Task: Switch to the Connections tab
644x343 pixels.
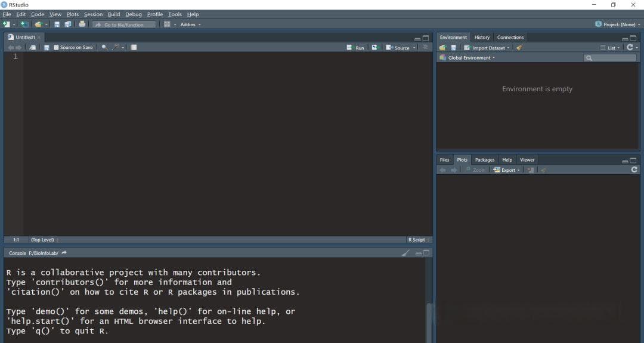Action: 510,38
